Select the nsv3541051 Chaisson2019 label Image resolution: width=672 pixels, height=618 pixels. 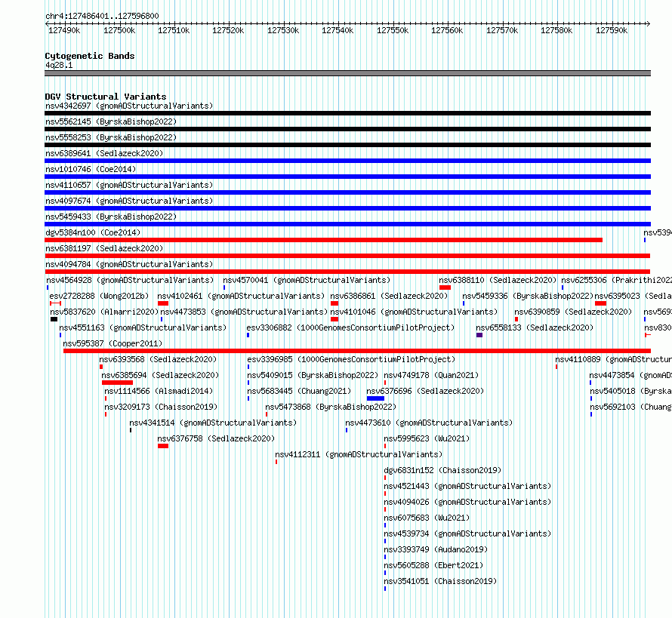point(440,581)
